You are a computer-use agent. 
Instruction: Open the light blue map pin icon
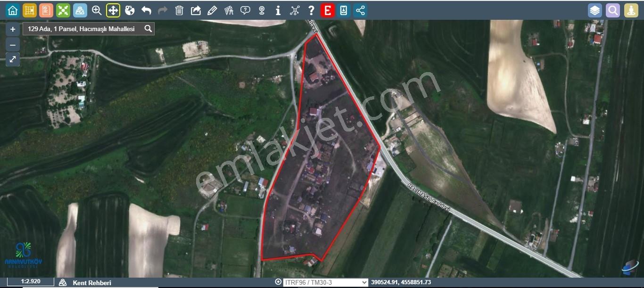80,10
